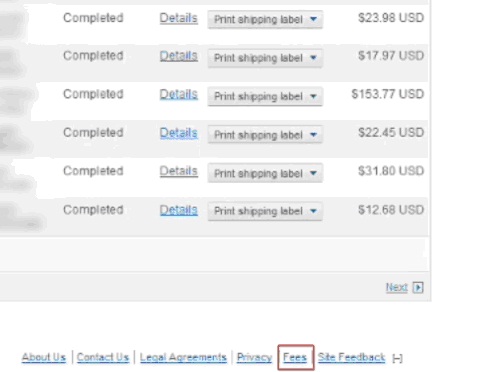Open Print shipping label dropdown for $153.77 USD
The width and height of the screenshot is (484, 372).
(x=265, y=96)
